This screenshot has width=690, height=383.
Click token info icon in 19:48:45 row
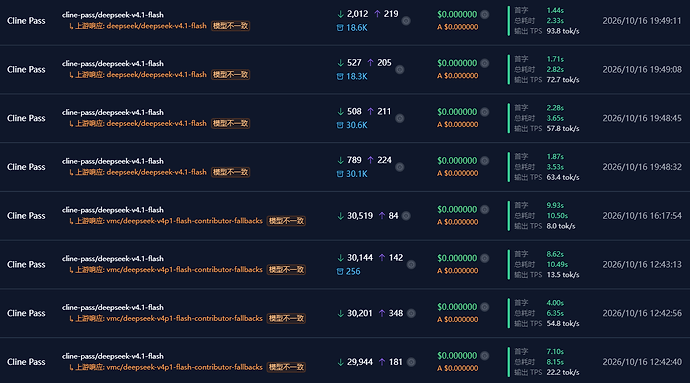(400, 118)
